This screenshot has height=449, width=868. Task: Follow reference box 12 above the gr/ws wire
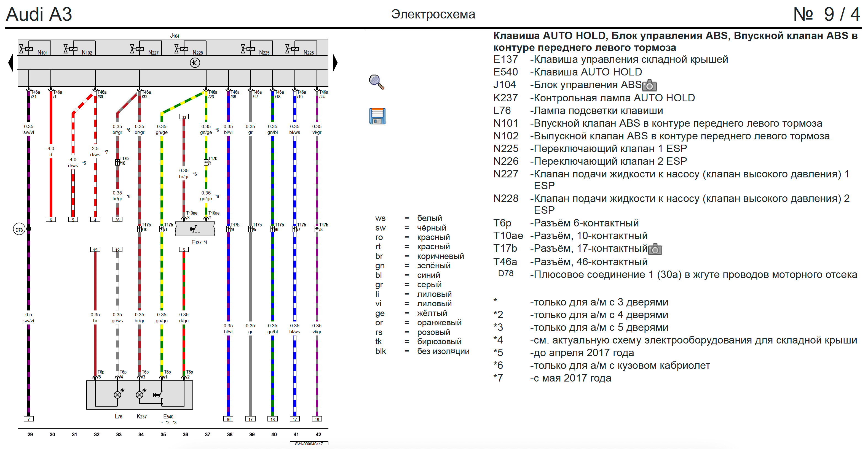[117, 250]
